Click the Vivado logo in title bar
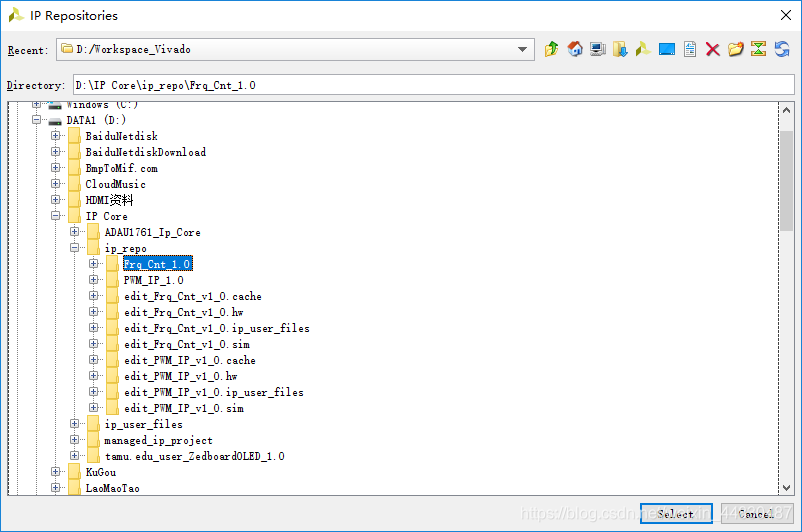Screen dimensions: 802x532 coord(16,15)
